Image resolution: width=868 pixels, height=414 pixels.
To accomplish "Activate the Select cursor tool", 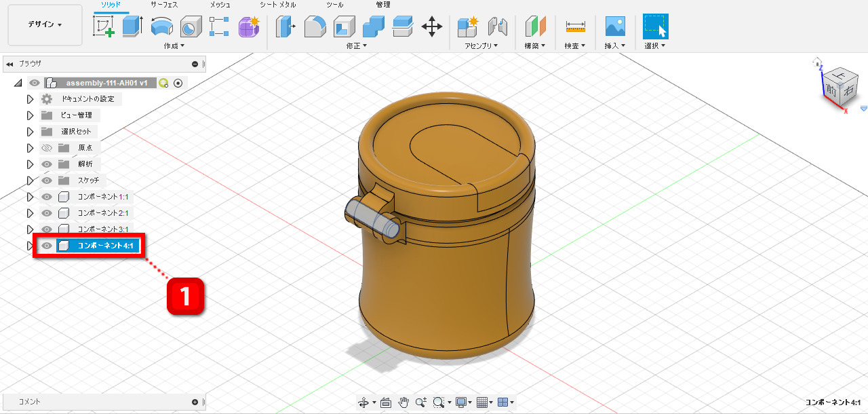I will (655, 26).
